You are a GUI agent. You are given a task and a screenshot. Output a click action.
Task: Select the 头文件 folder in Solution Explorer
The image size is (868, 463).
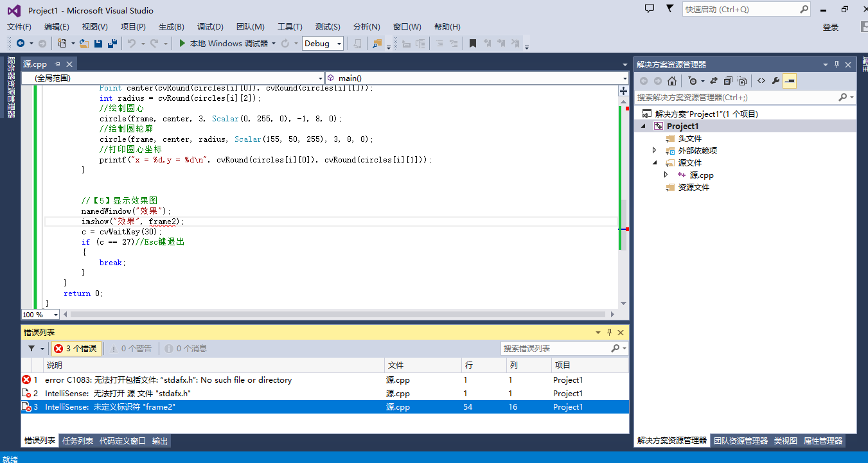click(x=690, y=138)
